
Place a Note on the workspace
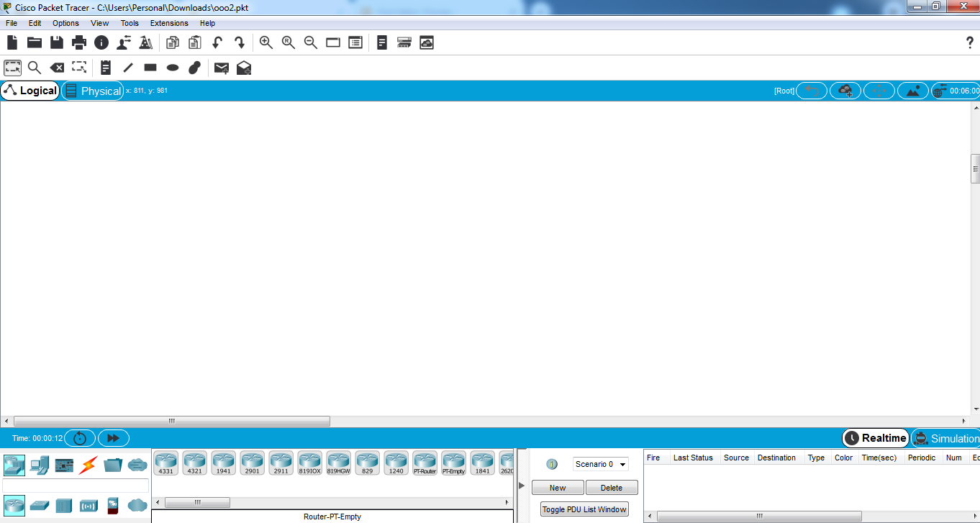[x=106, y=68]
